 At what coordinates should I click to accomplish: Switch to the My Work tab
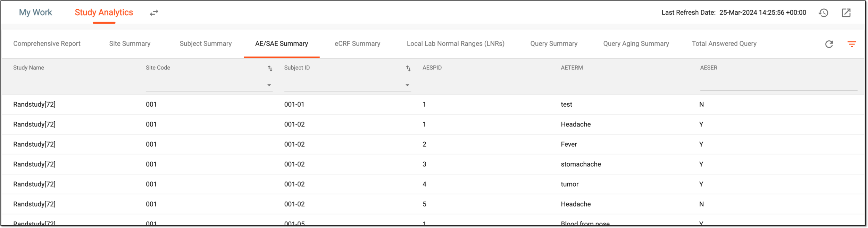35,13
